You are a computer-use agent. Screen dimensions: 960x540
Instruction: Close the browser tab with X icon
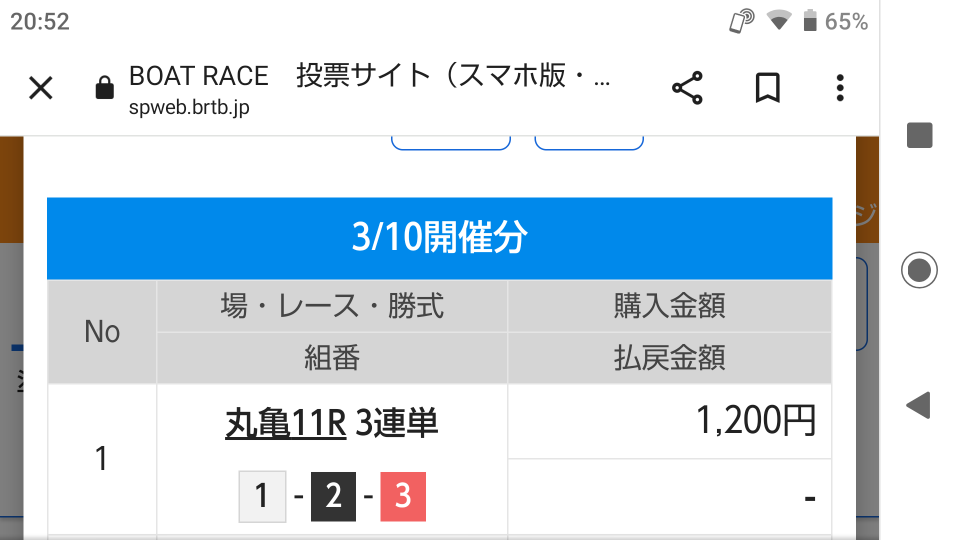tap(40, 89)
